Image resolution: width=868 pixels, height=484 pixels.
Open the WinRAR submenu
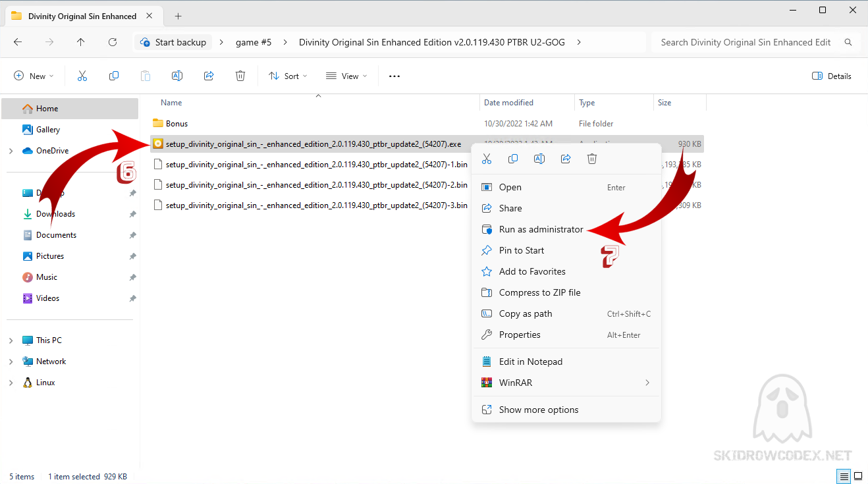click(x=566, y=383)
